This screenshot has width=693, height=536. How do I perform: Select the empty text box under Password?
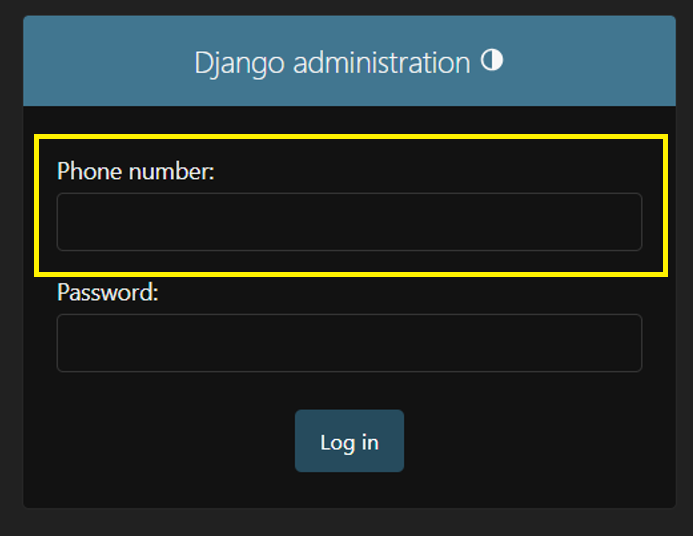349,343
